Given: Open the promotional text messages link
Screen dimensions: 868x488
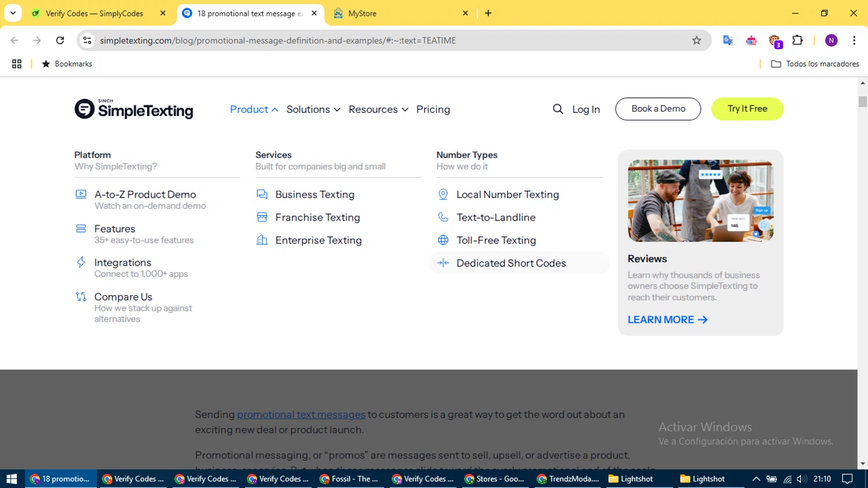Looking at the screenshot, I should tap(301, 414).
